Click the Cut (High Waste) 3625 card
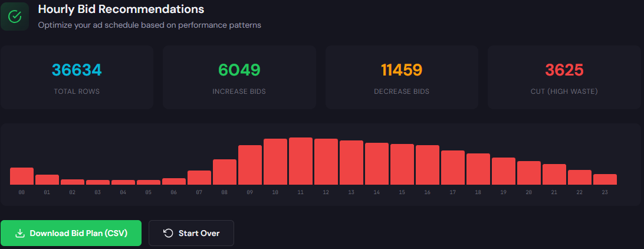 coord(564,78)
